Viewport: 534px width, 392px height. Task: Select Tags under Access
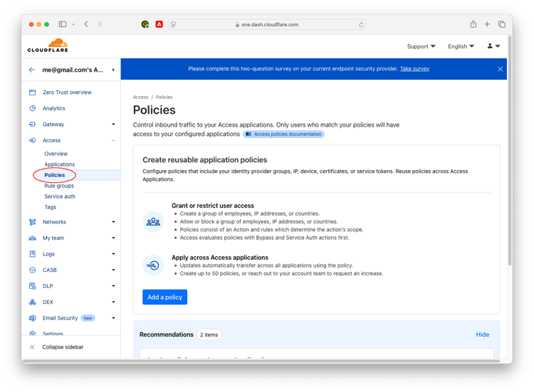click(50, 207)
